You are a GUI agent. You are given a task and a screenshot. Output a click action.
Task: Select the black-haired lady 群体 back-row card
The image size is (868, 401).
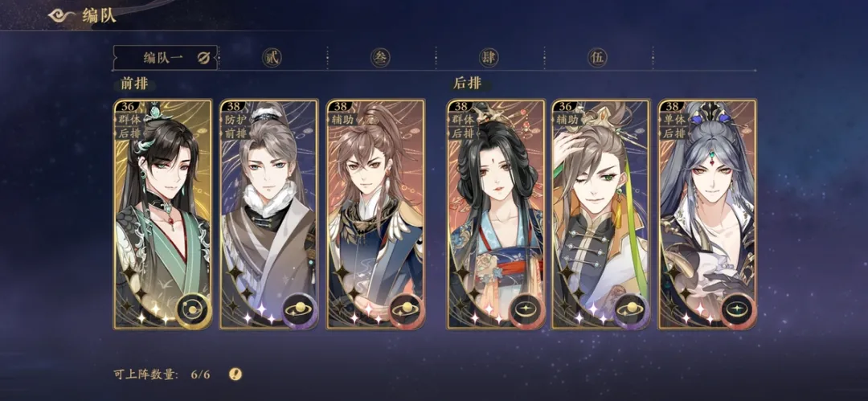click(497, 215)
